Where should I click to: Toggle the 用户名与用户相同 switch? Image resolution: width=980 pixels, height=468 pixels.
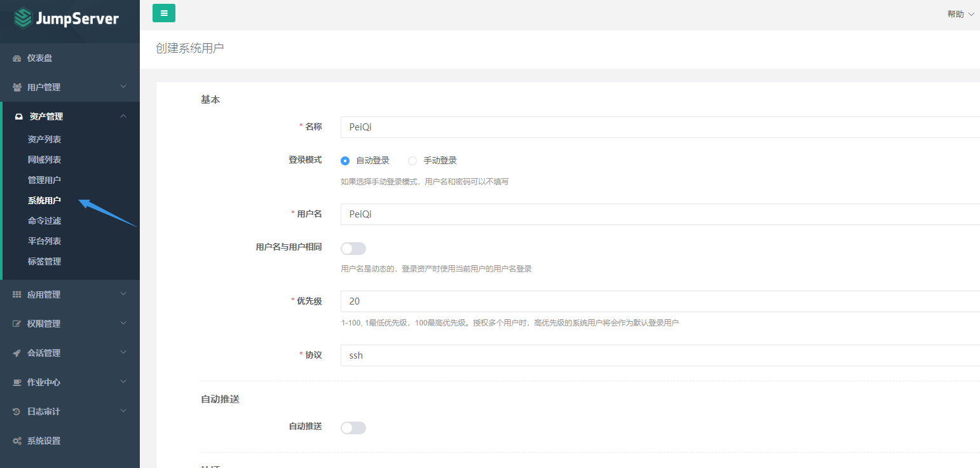coord(353,249)
